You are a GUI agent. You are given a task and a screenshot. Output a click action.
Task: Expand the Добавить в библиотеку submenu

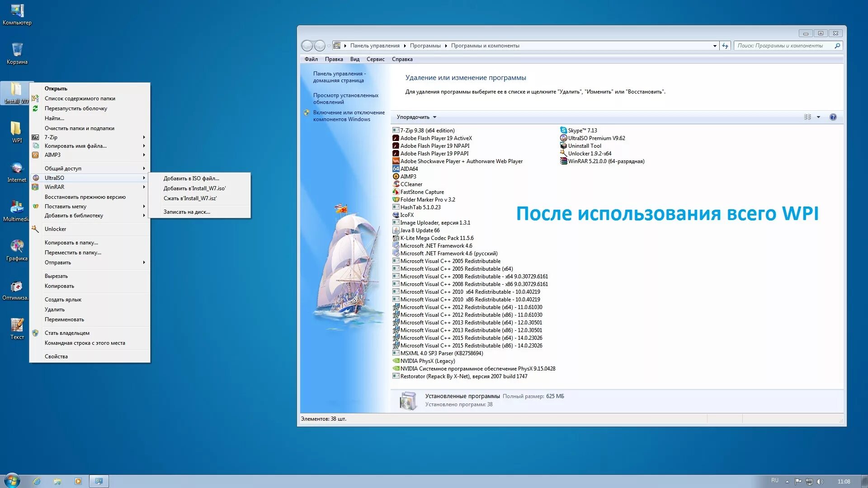144,216
